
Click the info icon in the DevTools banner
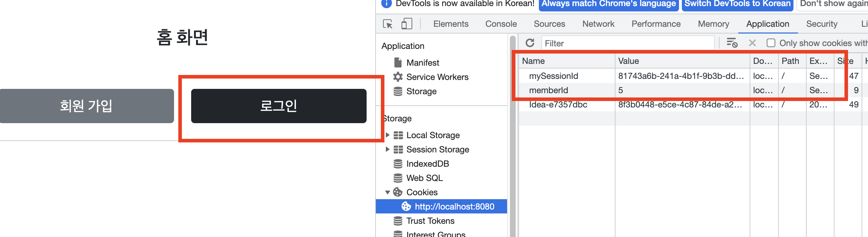click(x=387, y=3)
